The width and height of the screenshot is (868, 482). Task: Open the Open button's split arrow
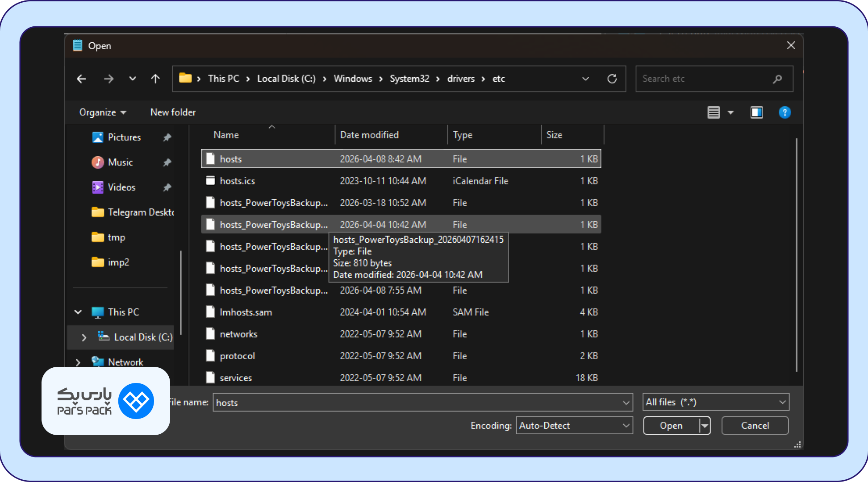coord(705,426)
